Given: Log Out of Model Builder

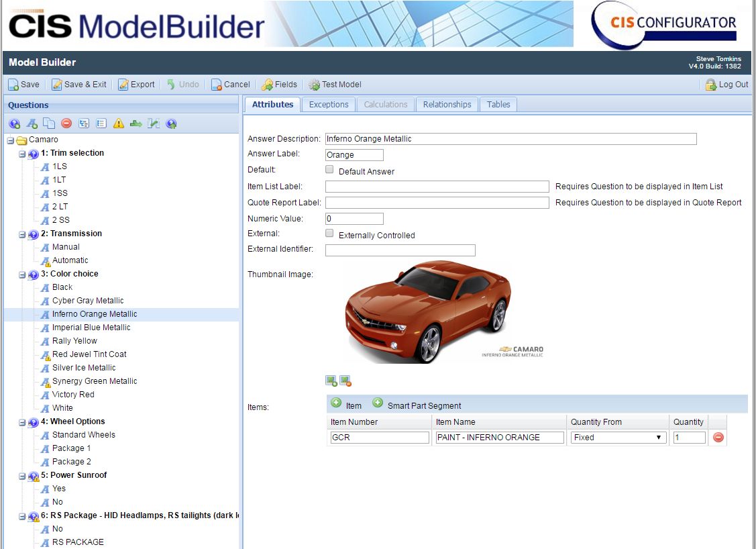Looking at the screenshot, I should (x=726, y=85).
